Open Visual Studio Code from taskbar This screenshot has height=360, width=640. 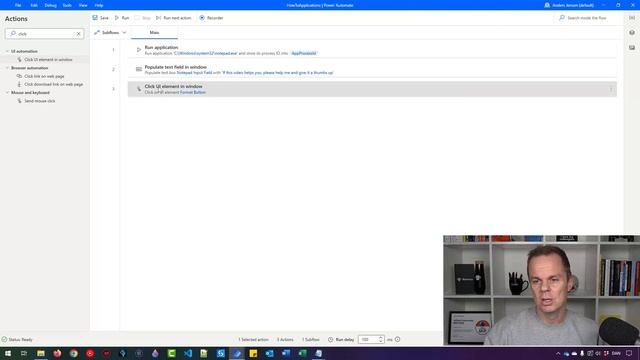pos(188,353)
